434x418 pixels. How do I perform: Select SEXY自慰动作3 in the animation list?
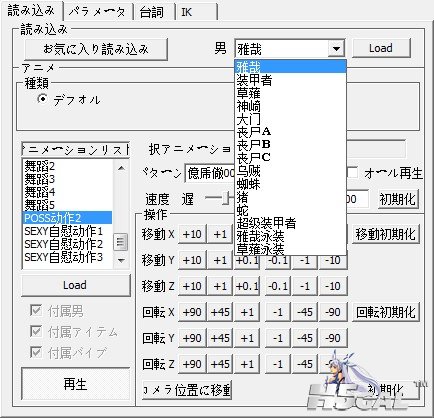(67, 257)
